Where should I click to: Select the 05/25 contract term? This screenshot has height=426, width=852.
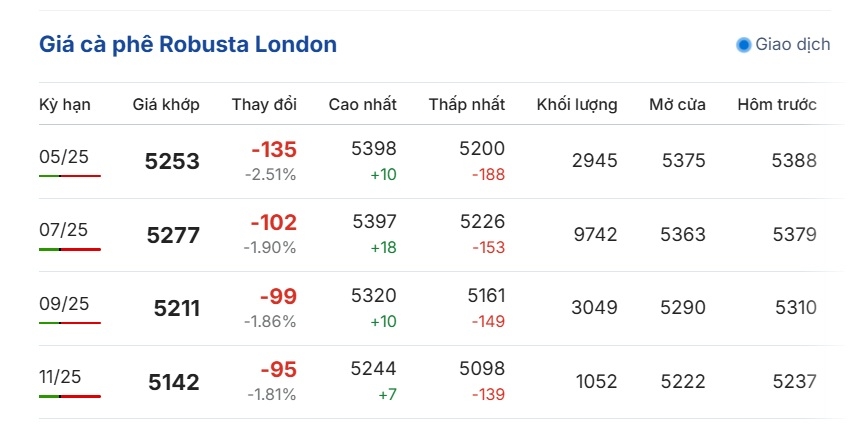point(64,157)
